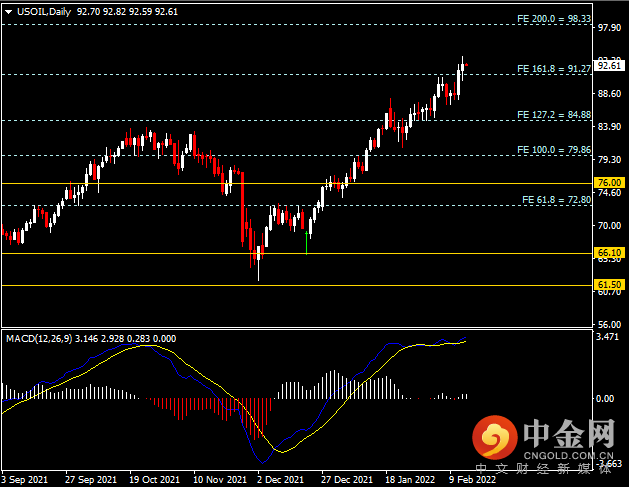629x487 pixels.
Task: Select the FE 161.8 = 91.27 label
Action: pos(553,69)
